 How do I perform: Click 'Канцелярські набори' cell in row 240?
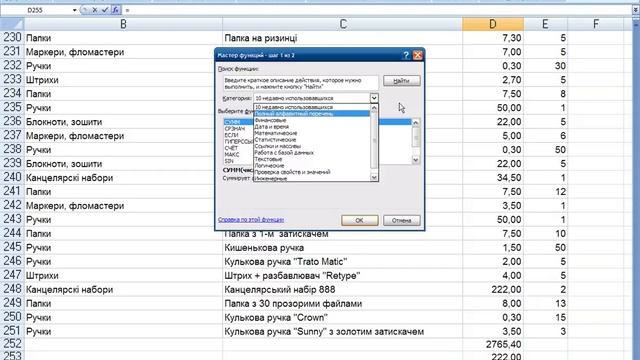click(x=123, y=178)
